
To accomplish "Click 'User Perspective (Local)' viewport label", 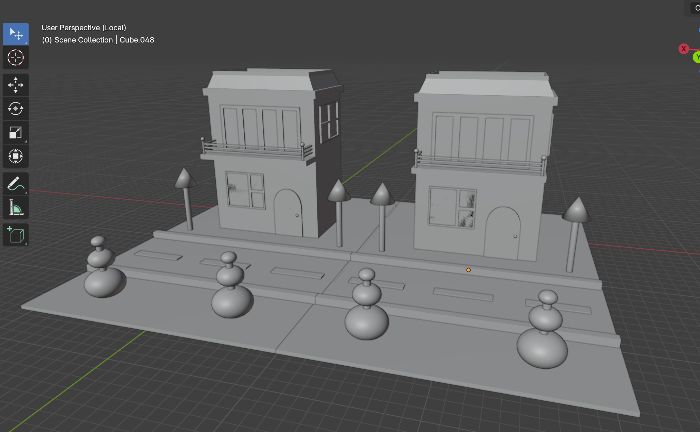I will coord(84,28).
